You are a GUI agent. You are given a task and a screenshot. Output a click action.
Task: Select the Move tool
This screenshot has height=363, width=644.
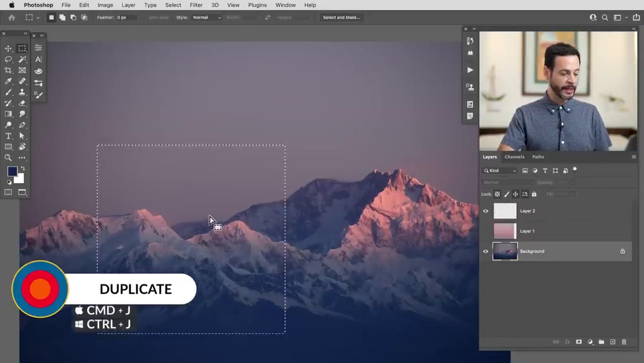[8, 48]
